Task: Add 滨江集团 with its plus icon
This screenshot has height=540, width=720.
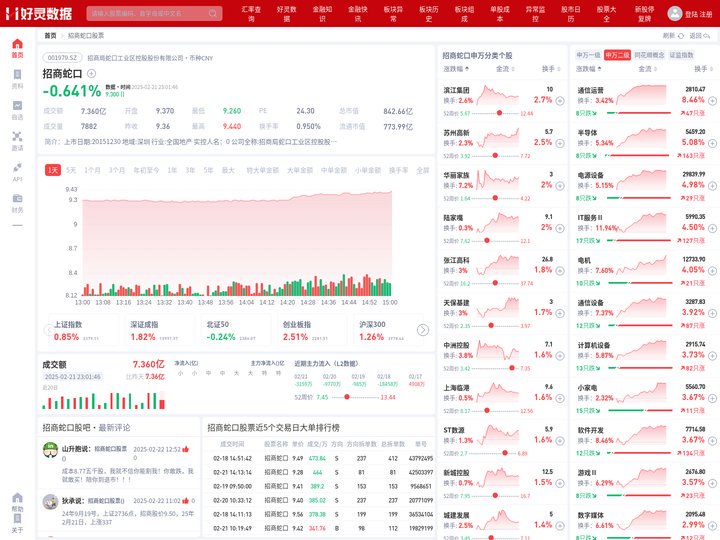Action: [560, 101]
